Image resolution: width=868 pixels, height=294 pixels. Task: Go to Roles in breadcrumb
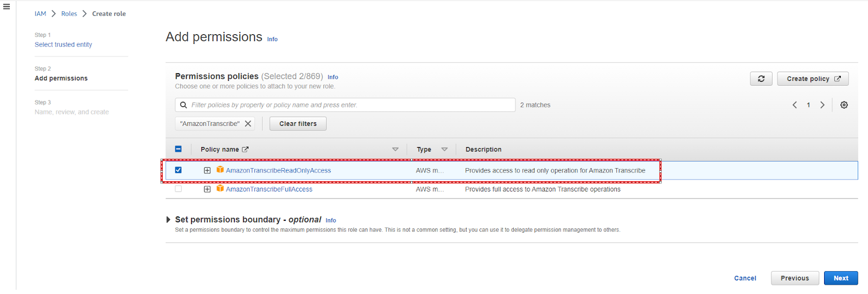tap(69, 14)
